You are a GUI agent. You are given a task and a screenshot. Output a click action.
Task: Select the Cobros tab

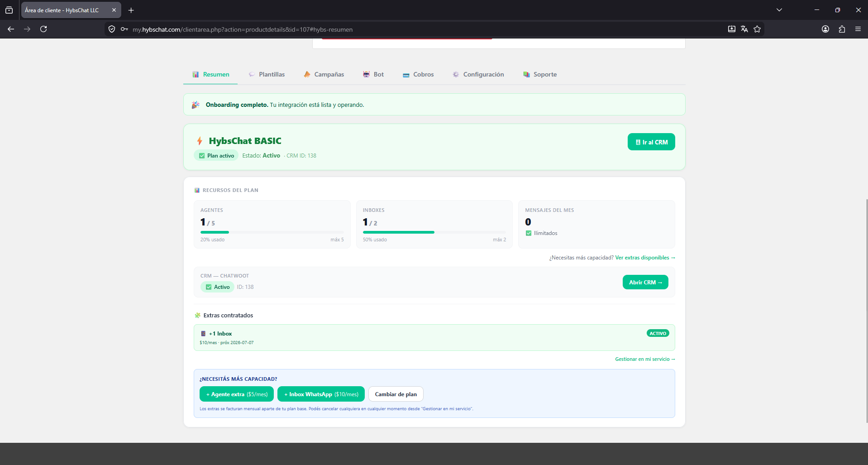pos(418,74)
